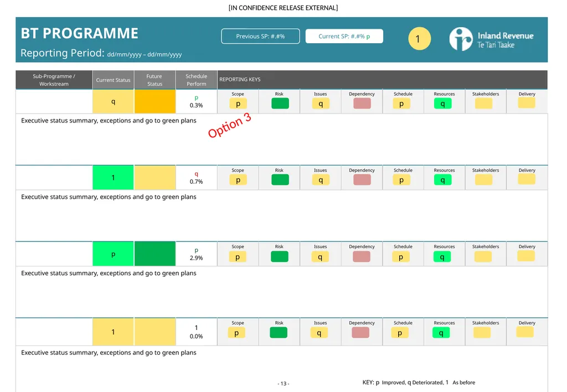The height and width of the screenshot is (392, 567).
Task: Select the Current SP box
Action: [344, 36]
